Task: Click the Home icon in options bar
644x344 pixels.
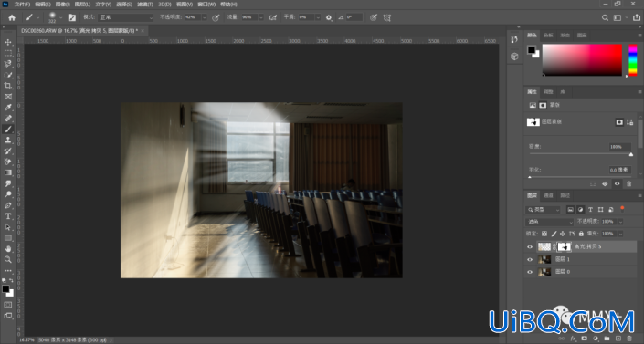Action: click(12, 17)
